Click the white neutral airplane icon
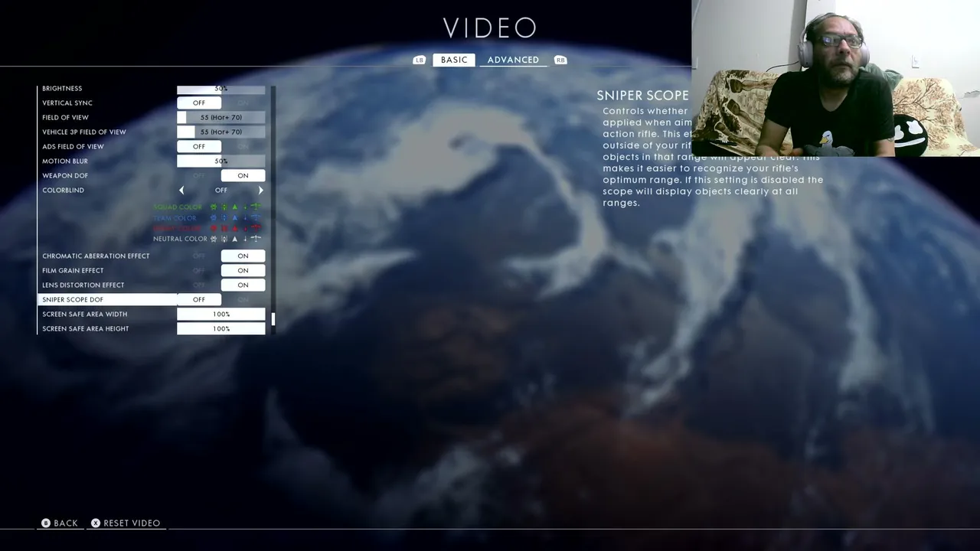Viewport: 980px width, 551px height. (x=256, y=239)
